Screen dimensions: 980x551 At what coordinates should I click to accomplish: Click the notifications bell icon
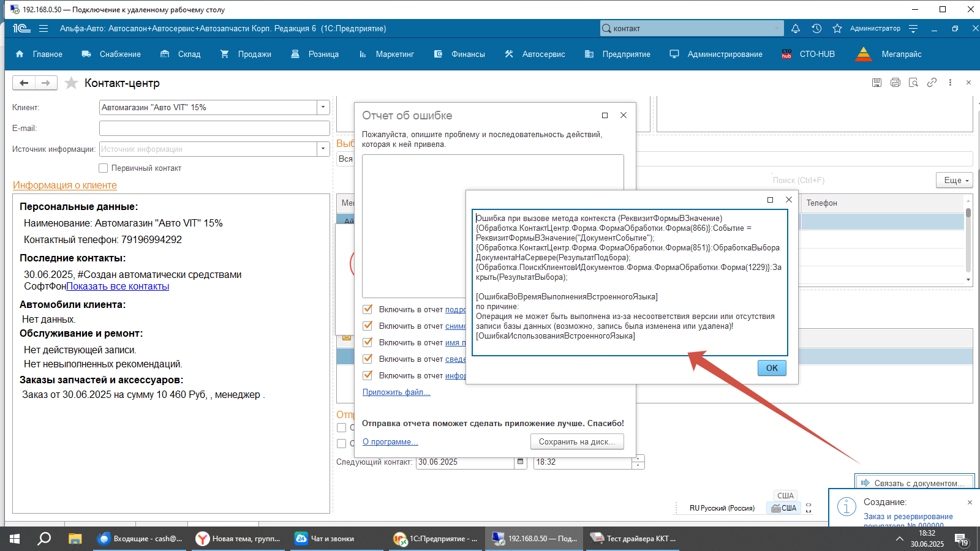click(x=796, y=28)
